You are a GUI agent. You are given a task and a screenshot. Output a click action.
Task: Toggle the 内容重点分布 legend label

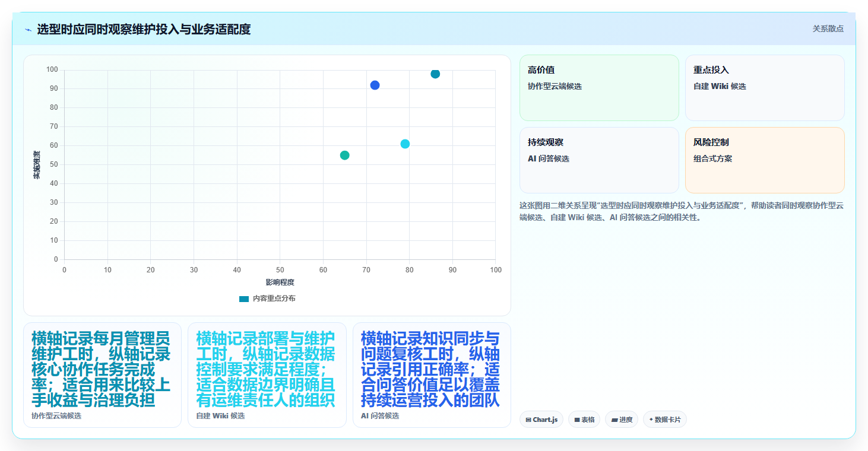pyautogui.click(x=274, y=298)
